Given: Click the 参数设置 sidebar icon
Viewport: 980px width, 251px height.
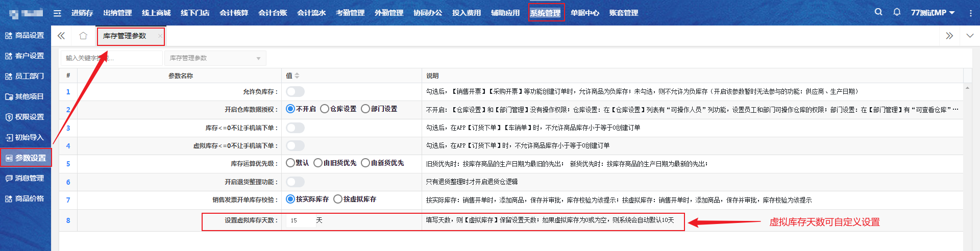Looking at the screenshot, I should tap(9, 158).
